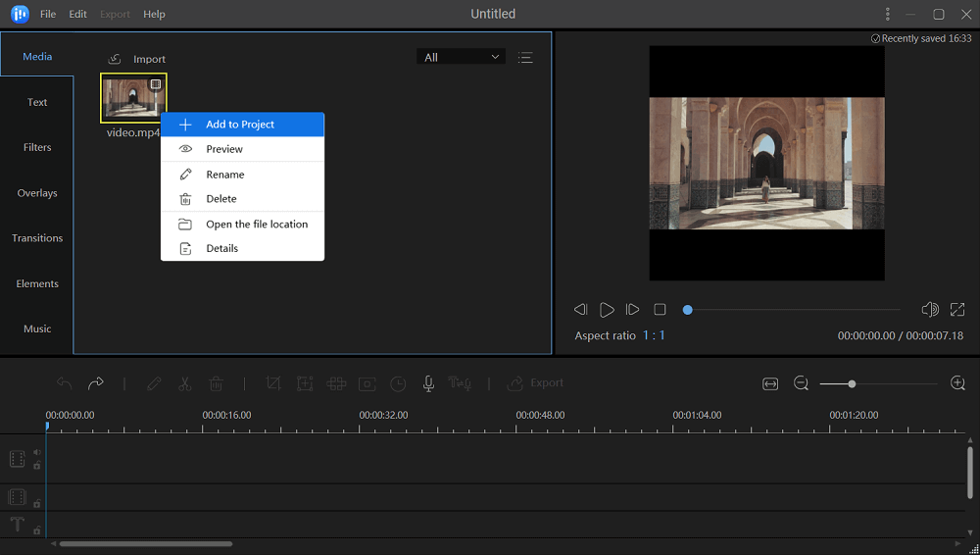Click the redo arrow in timeline toolbar

tap(96, 383)
